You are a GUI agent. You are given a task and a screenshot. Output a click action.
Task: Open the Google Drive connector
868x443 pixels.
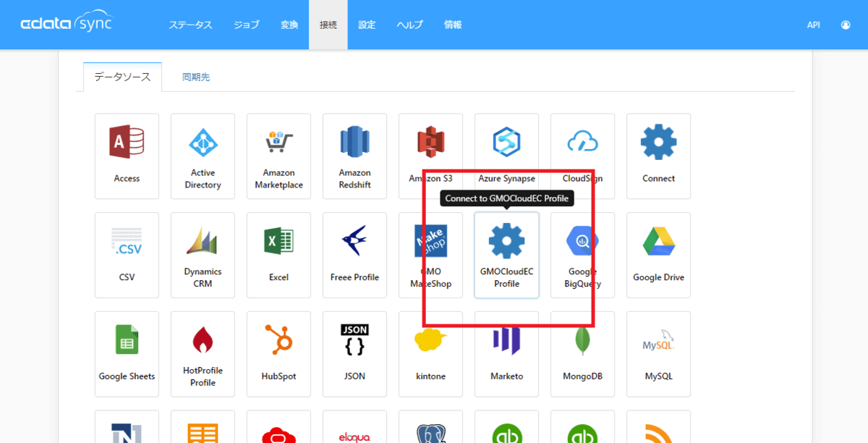pyautogui.click(x=658, y=255)
